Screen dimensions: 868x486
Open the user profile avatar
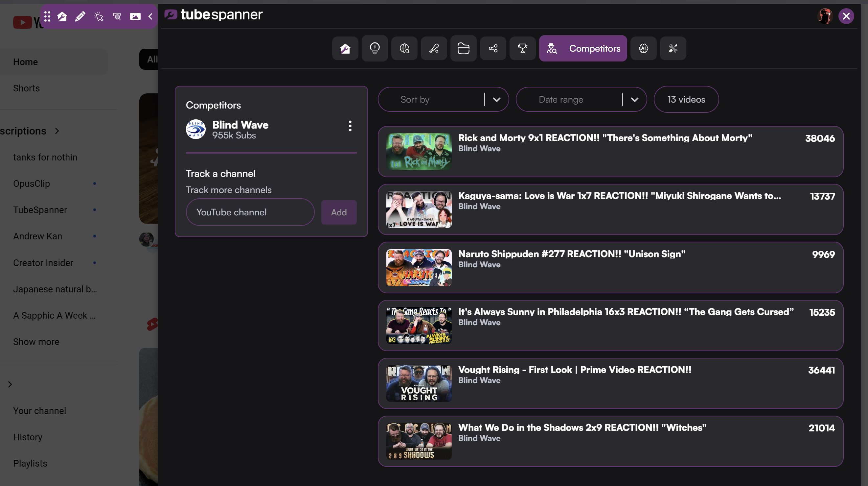click(825, 16)
